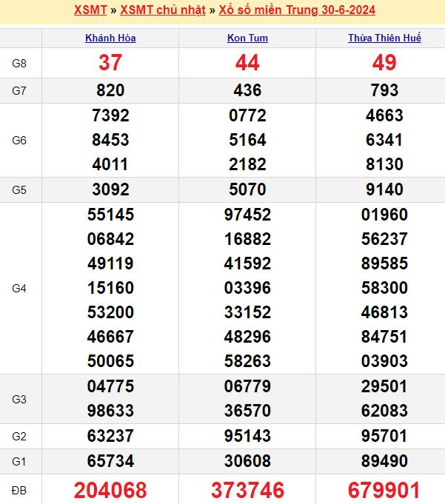The width and height of the screenshot is (445, 504).
Task: Click G4 number 55145
Action: pyautogui.click(x=110, y=215)
